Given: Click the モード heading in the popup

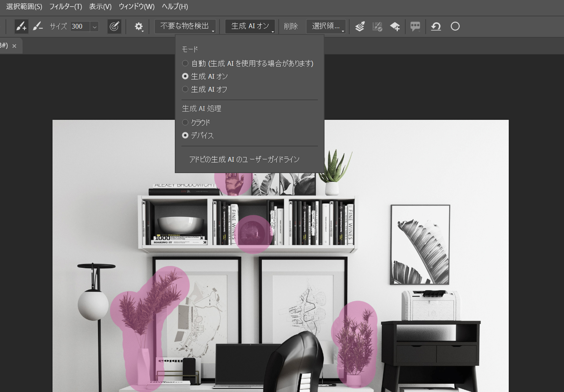Looking at the screenshot, I should pyautogui.click(x=190, y=49).
